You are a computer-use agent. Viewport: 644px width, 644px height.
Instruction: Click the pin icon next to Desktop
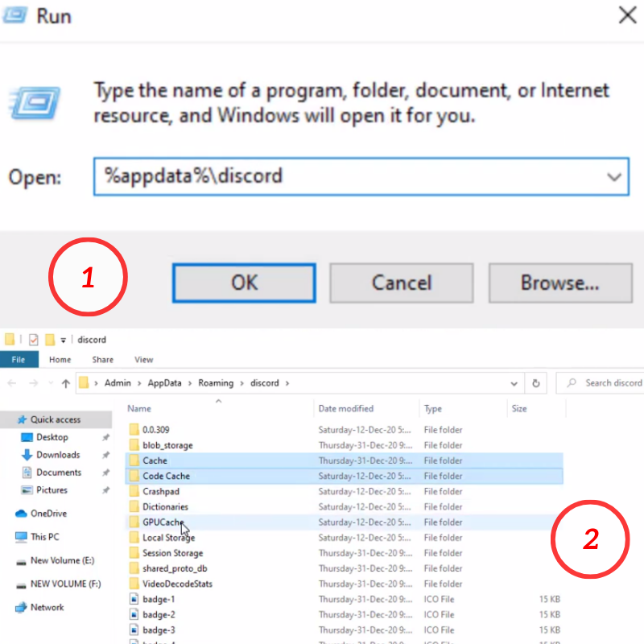pos(106,437)
